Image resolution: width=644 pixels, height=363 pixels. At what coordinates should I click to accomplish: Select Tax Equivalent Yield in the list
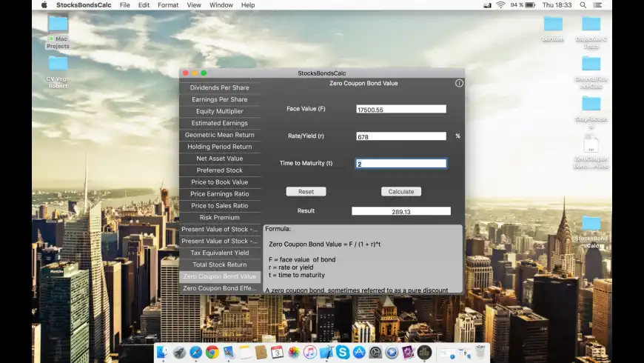coord(220,253)
